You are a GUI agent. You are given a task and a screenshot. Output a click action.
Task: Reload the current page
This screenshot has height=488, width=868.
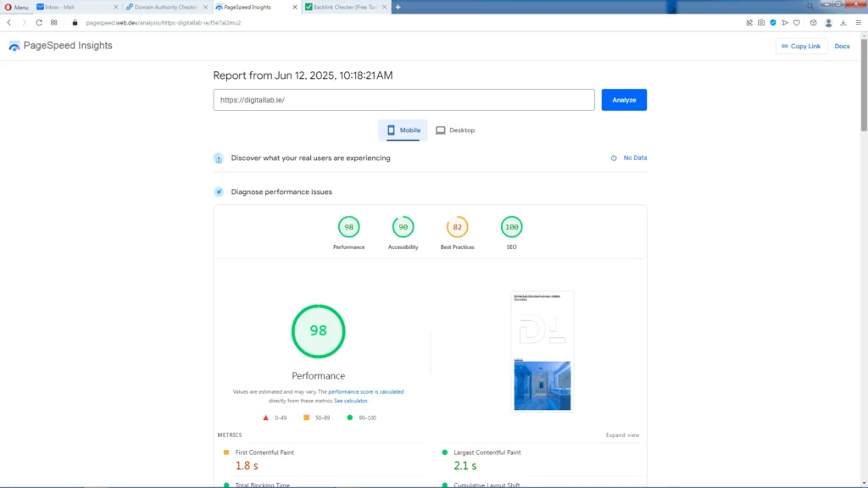tap(39, 23)
